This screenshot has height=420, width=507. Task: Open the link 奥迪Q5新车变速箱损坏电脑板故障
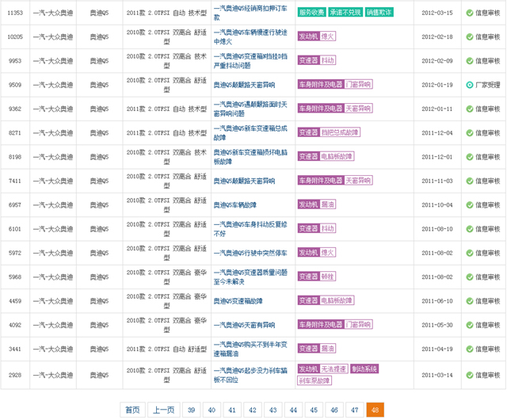pyautogui.click(x=250, y=157)
